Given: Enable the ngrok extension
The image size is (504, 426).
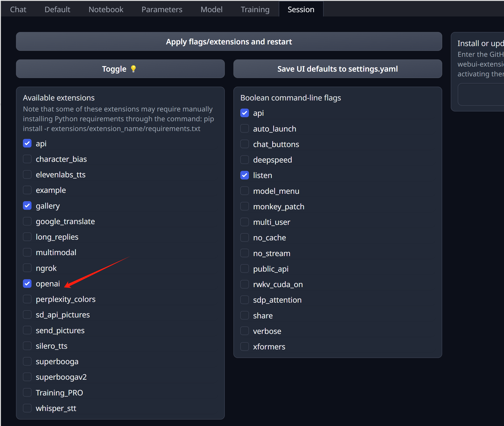Looking at the screenshot, I should click(27, 268).
